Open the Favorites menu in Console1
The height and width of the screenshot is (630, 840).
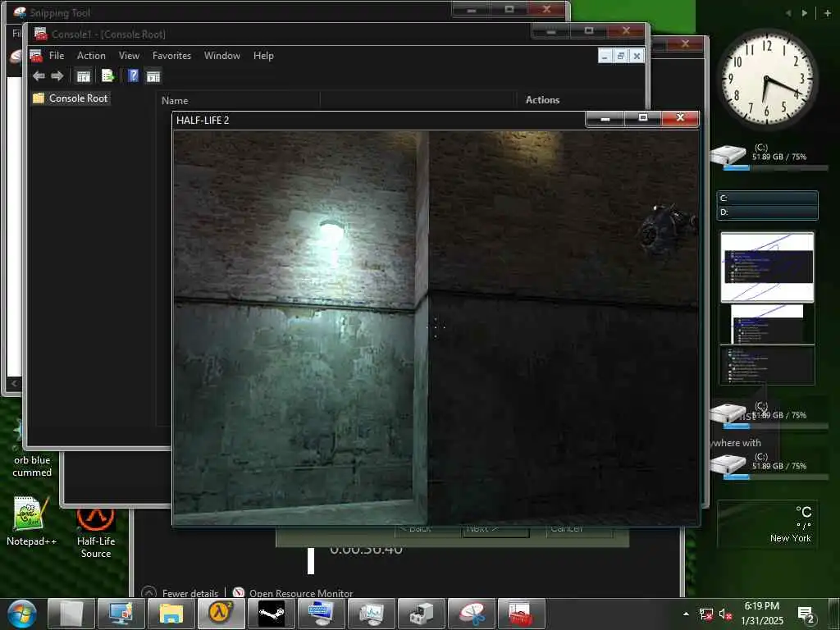point(171,56)
